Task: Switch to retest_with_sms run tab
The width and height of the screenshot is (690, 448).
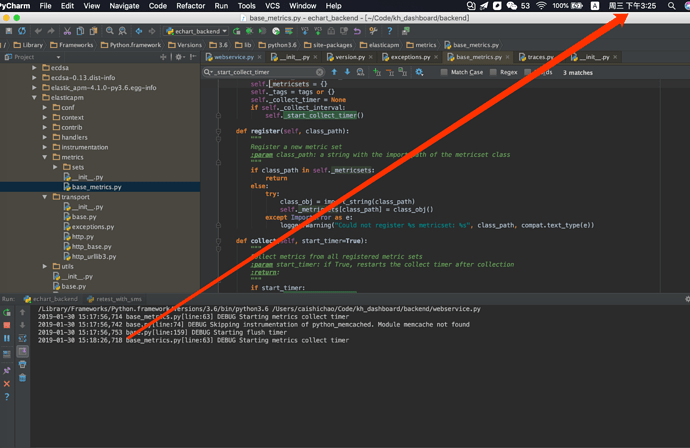Action: (114, 299)
